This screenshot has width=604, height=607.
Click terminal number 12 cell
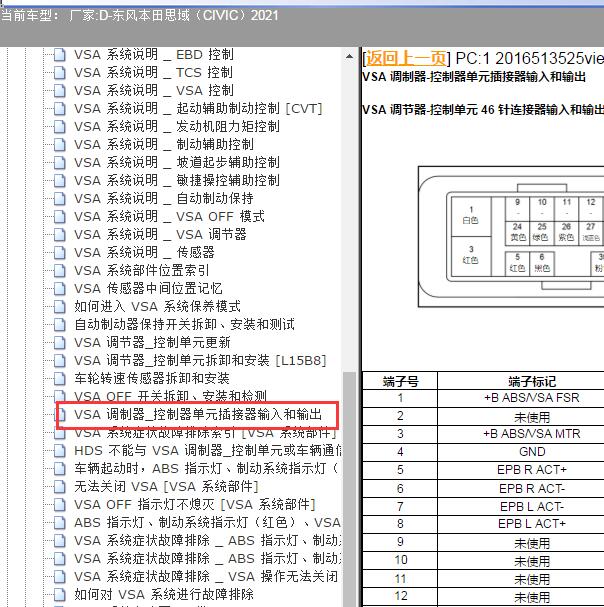coord(400,596)
